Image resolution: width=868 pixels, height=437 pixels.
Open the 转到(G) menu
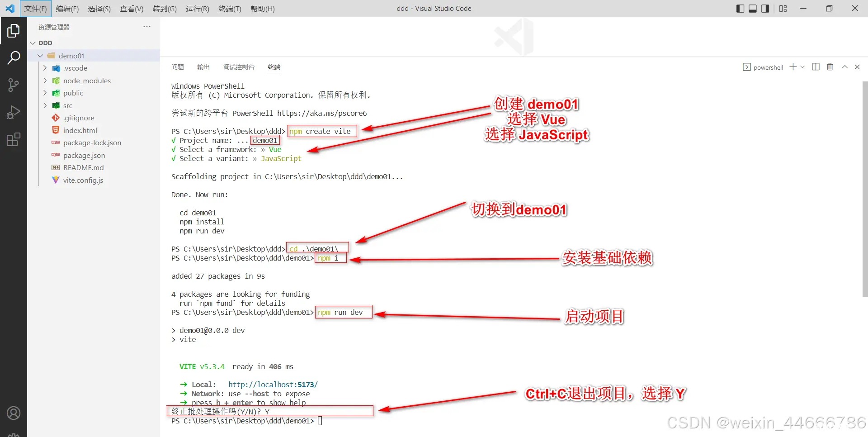165,9
